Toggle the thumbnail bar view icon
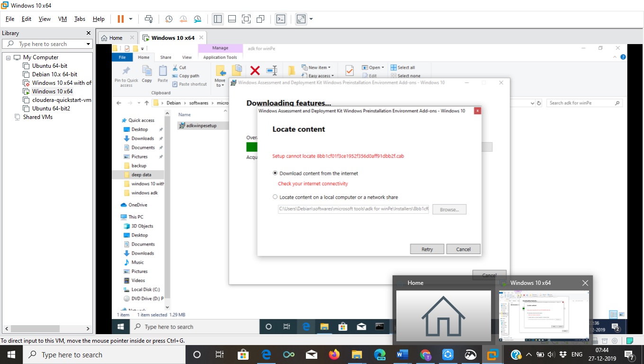Image resolution: width=644 pixels, height=364 pixels. [232, 19]
